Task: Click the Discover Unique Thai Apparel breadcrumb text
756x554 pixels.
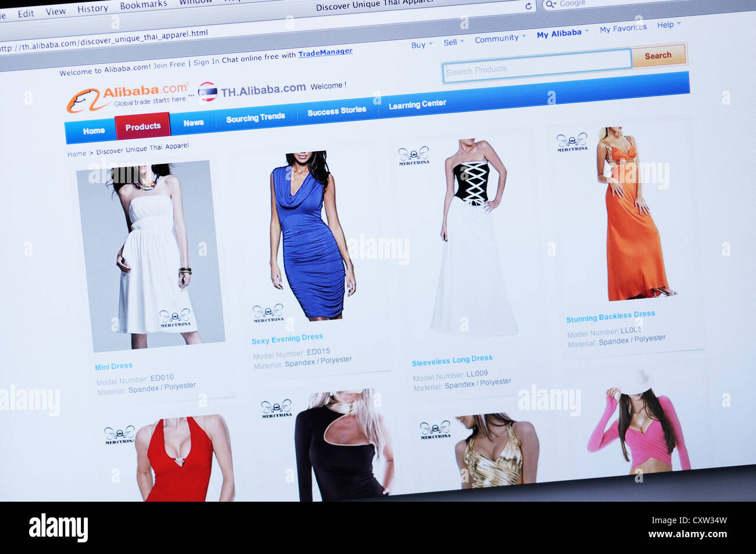Action: point(142,149)
